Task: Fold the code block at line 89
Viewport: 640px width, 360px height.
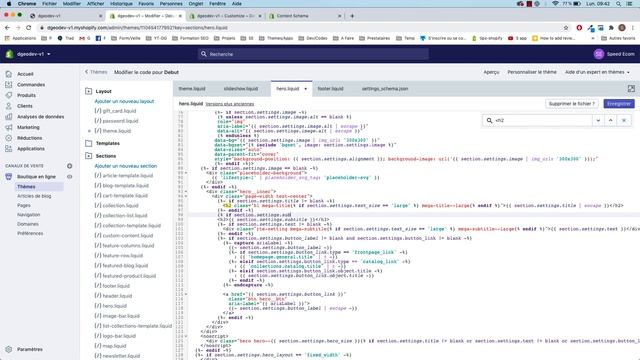Action: click(186, 173)
